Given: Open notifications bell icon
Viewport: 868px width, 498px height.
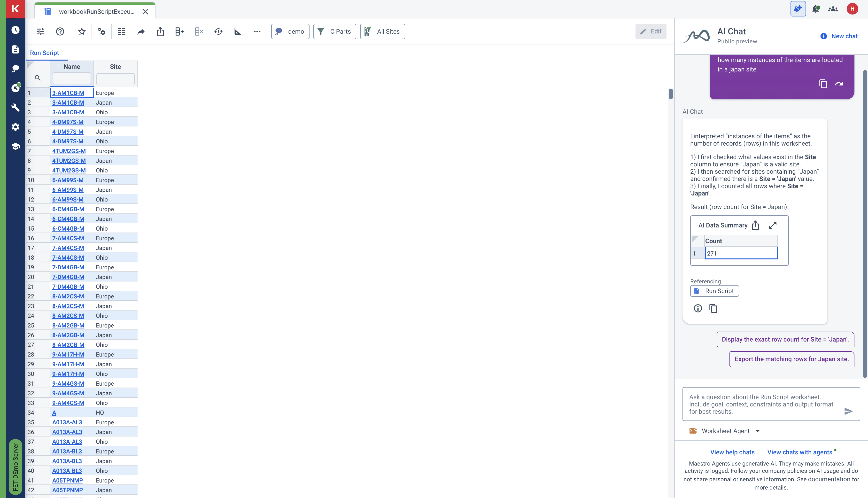Looking at the screenshot, I should (x=816, y=9).
